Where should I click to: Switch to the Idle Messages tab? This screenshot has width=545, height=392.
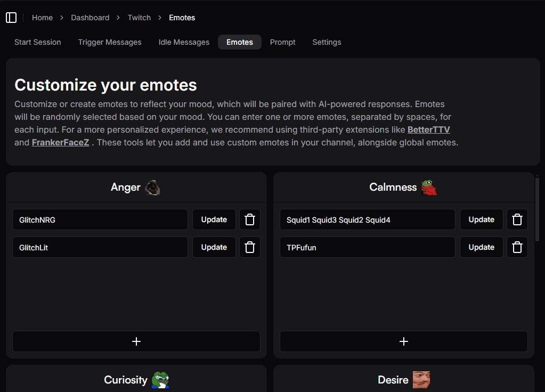click(184, 42)
